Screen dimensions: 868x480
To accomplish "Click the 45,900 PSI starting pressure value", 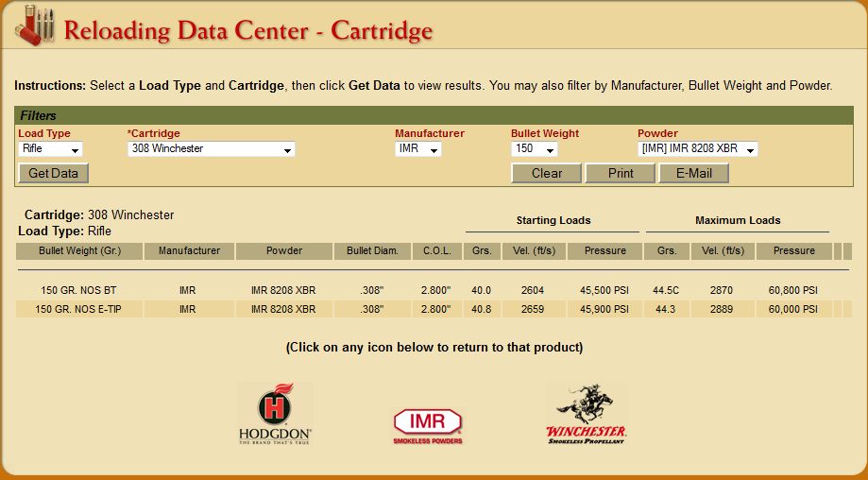I will pyautogui.click(x=604, y=310).
